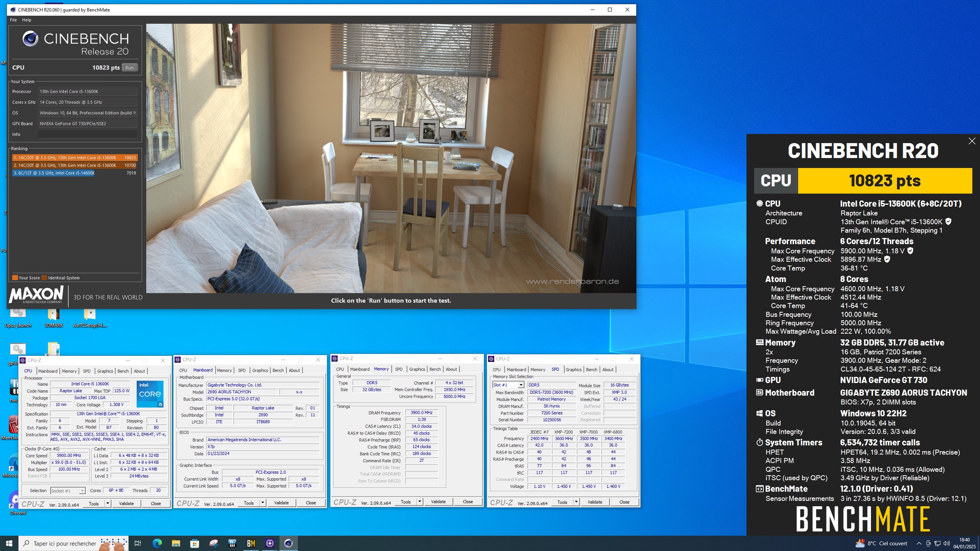Switch to Cinebench via its taskbar icon
This screenshot has width=980, height=551.
288,543
